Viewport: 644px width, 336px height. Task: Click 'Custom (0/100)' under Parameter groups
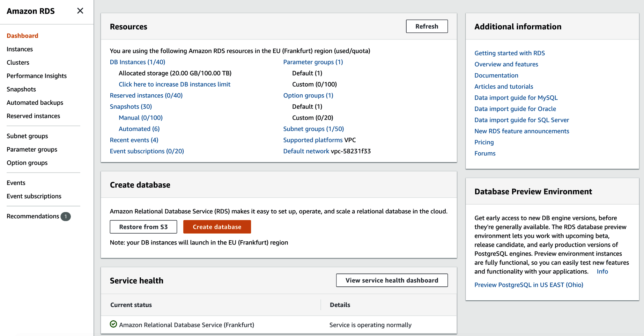[314, 84]
